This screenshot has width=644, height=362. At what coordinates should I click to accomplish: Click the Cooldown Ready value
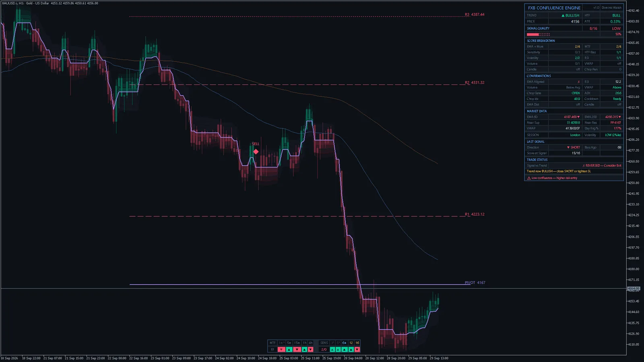[617, 99]
